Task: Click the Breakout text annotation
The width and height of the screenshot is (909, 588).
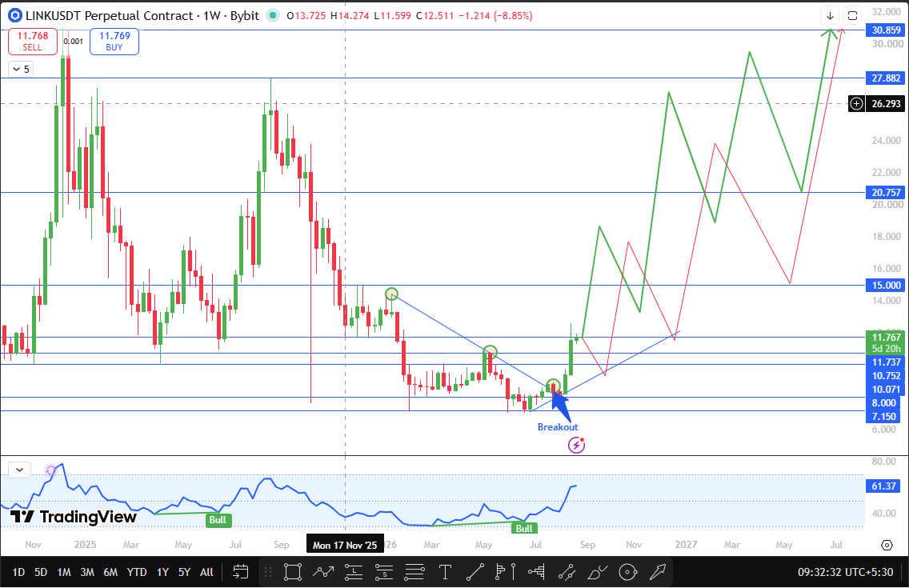Action: 558,427
